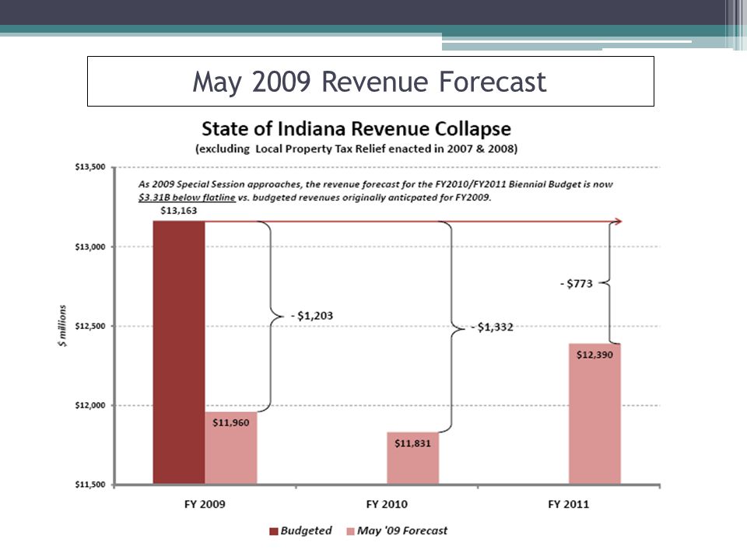
Task: Click the '$12,500' y-axis tick label
Action: tap(90, 326)
